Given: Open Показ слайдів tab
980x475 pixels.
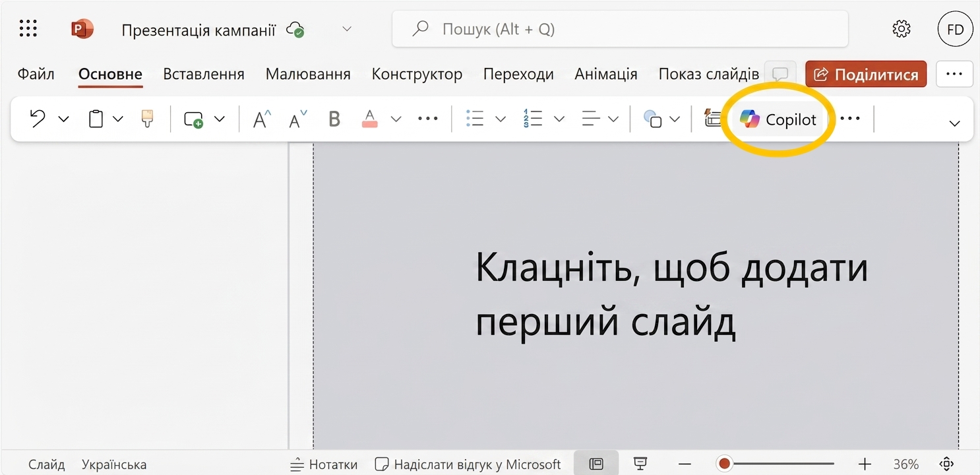Looking at the screenshot, I should pyautogui.click(x=708, y=74).
